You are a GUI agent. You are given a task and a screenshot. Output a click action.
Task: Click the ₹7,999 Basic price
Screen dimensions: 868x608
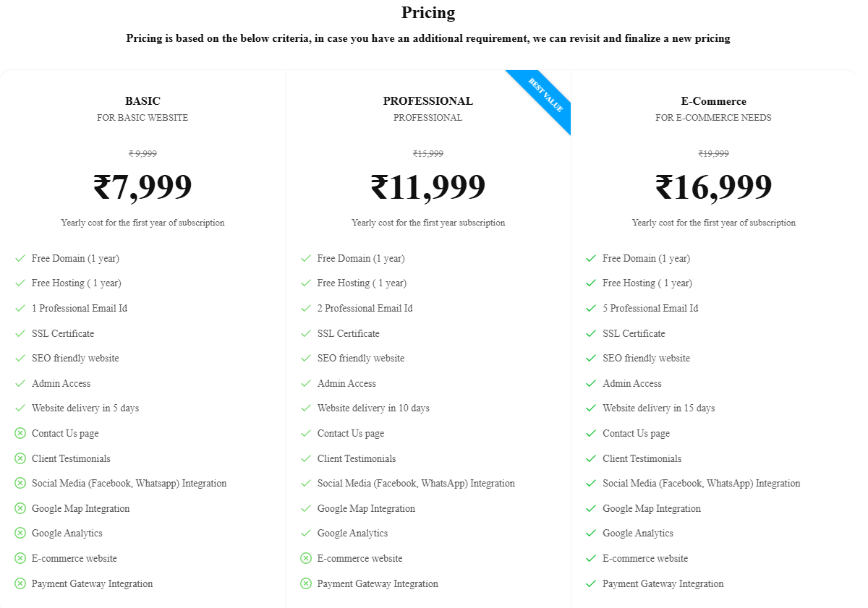pos(142,187)
